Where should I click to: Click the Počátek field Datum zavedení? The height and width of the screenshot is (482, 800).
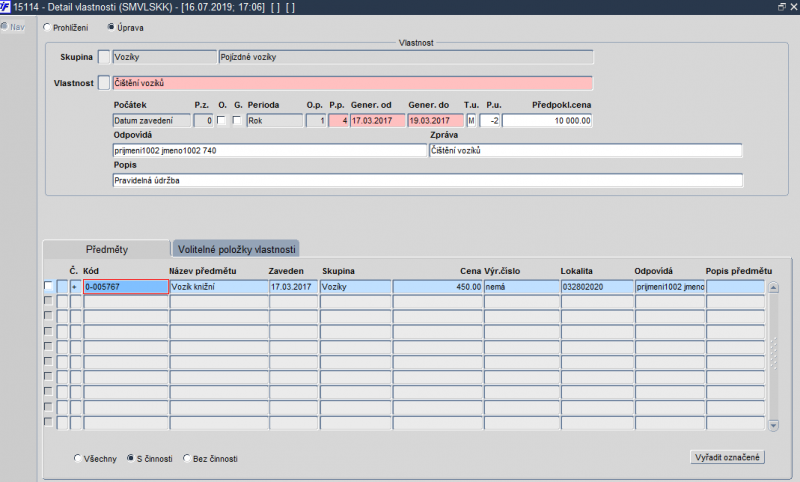point(152,121)
